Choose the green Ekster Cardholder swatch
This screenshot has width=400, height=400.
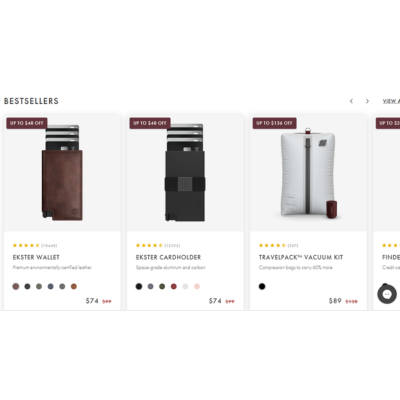pyautogui.click(x=162, y=286)
